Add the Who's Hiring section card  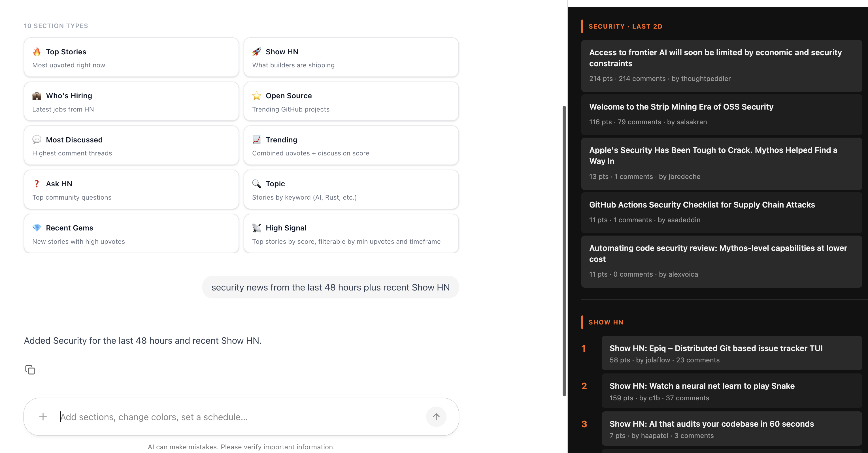click(x=131, y=101)
